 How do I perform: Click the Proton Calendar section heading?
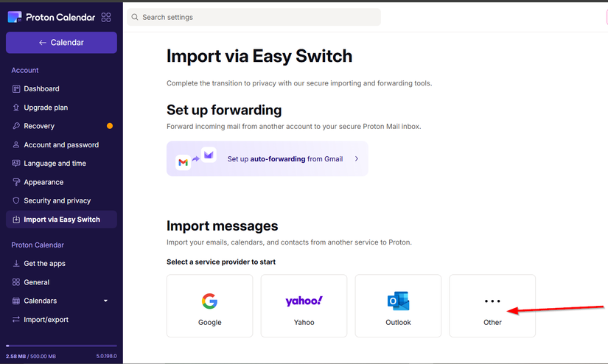pos(38,245)
